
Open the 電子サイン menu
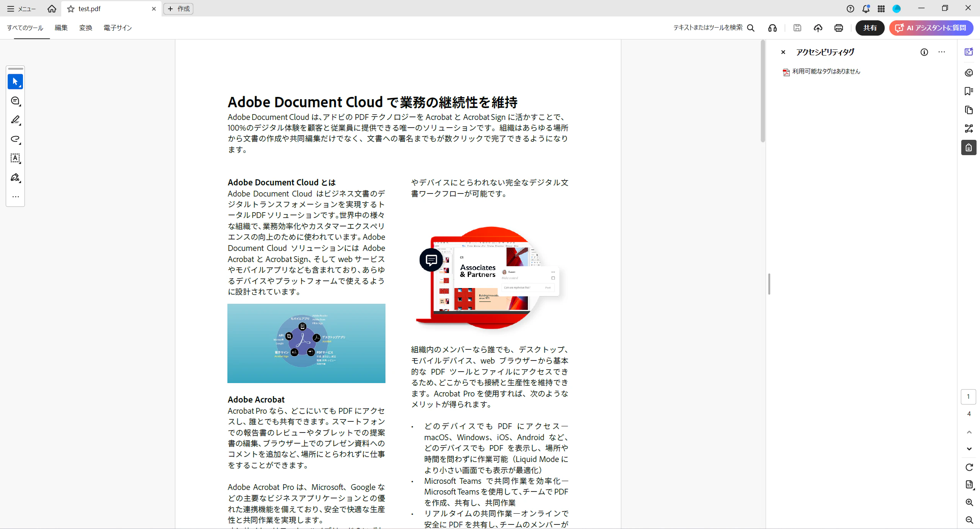[118, 28]
